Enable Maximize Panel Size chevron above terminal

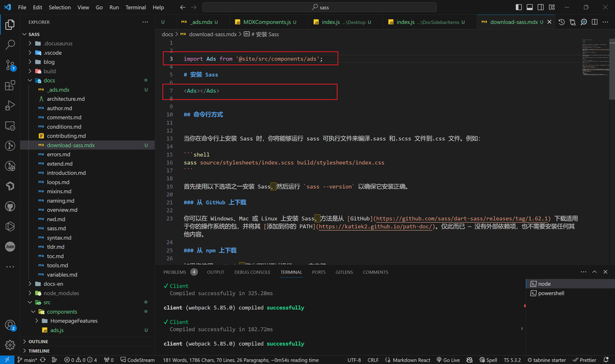594,271
